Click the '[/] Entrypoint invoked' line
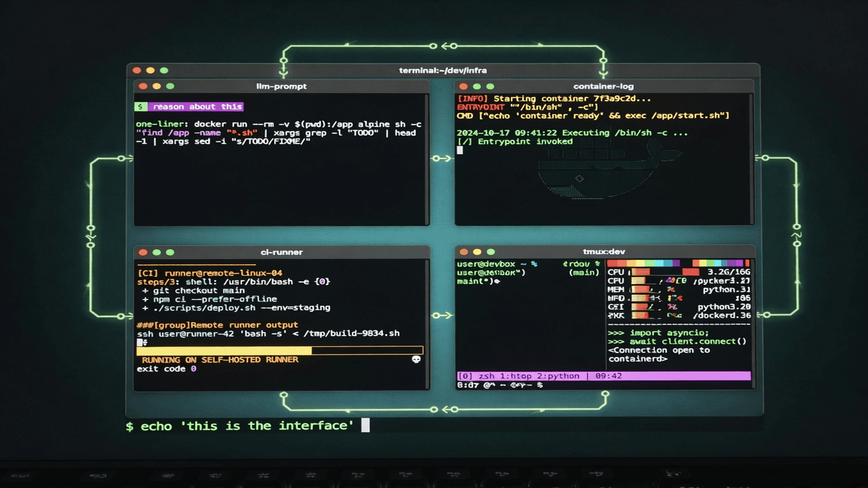868x488 pixels. [515, 142]
